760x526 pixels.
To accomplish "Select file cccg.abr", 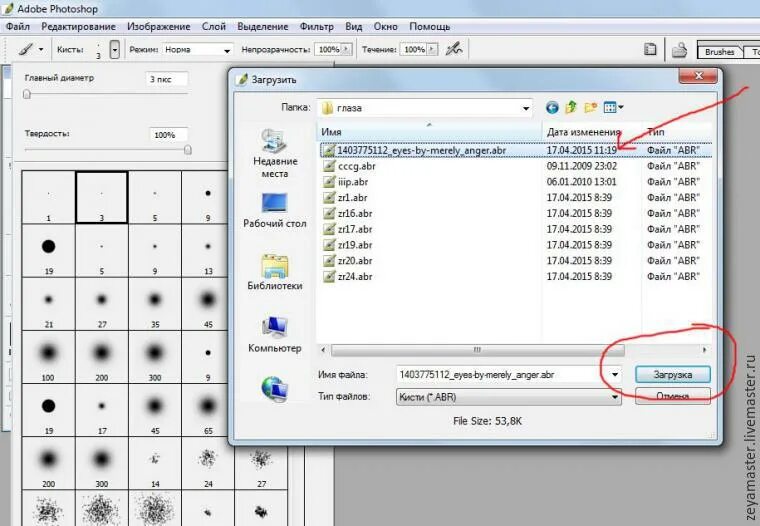I will tap(350, 166).
